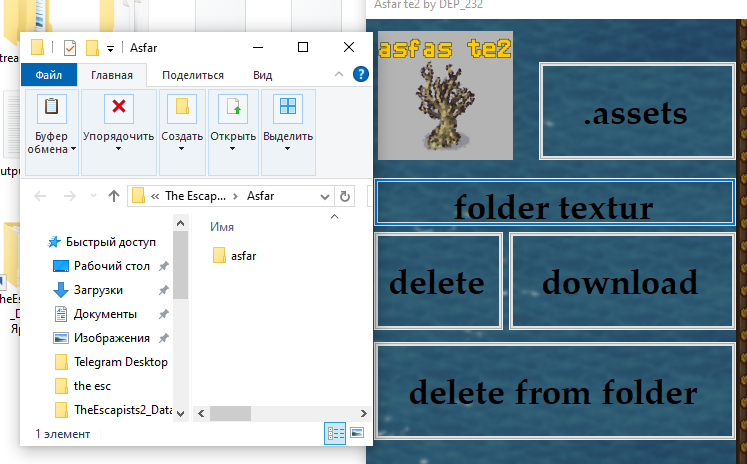
Task: Go up one folder level
Action: click(113, 196)
